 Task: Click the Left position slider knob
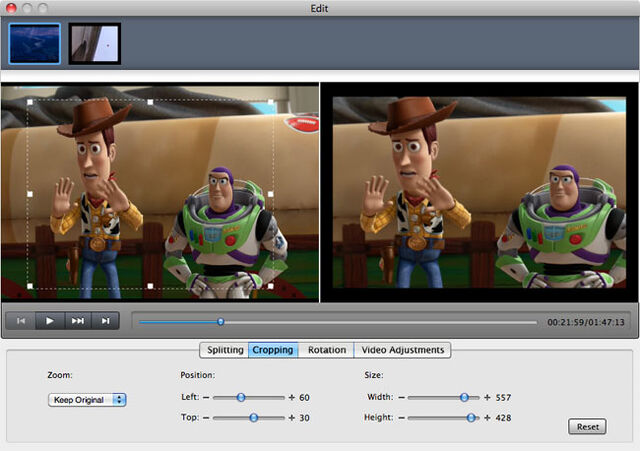click(x=241, y=397)
